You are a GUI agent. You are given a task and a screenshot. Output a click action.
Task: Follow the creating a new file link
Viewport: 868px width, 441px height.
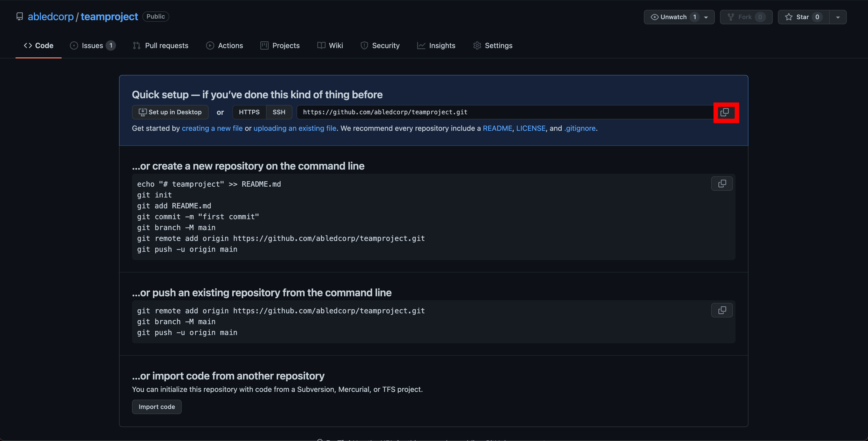coord(212,128)
